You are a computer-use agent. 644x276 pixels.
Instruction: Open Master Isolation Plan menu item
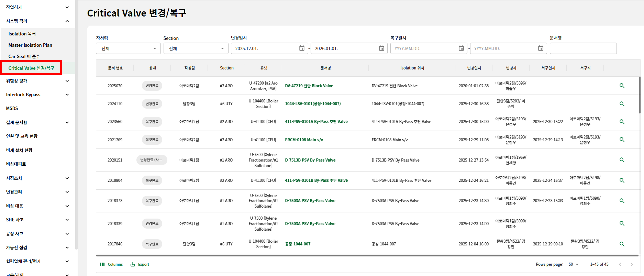tap(30, 45)
